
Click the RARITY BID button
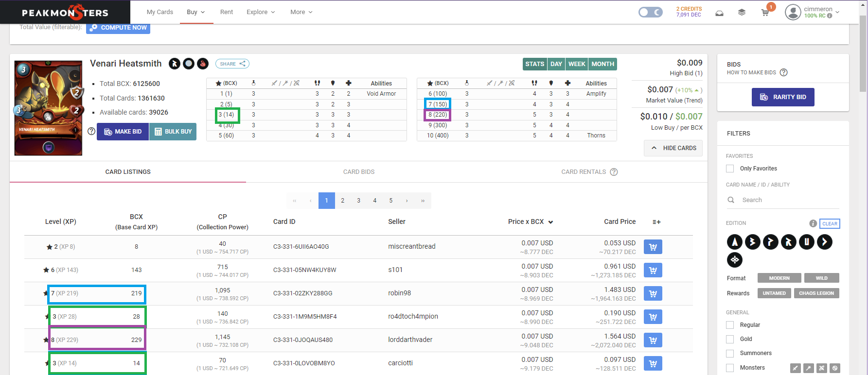(x=783, y=97)
